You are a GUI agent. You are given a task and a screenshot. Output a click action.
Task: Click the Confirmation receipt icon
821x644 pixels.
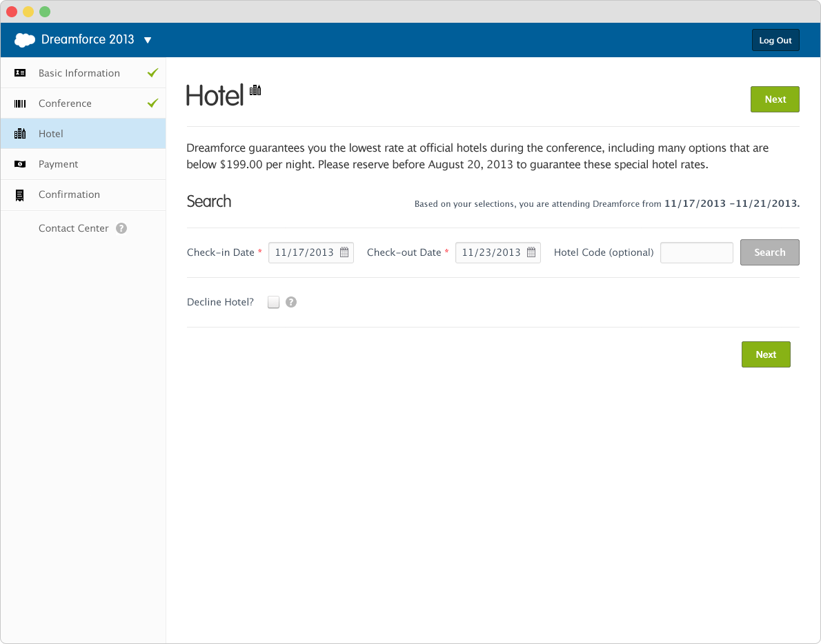pos(20,195)
